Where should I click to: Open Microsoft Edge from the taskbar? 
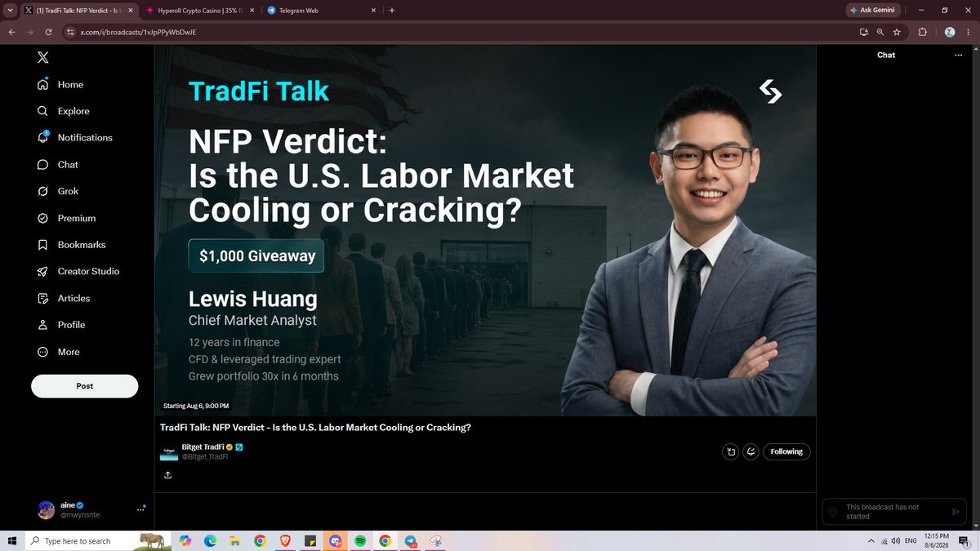[210, 541]
